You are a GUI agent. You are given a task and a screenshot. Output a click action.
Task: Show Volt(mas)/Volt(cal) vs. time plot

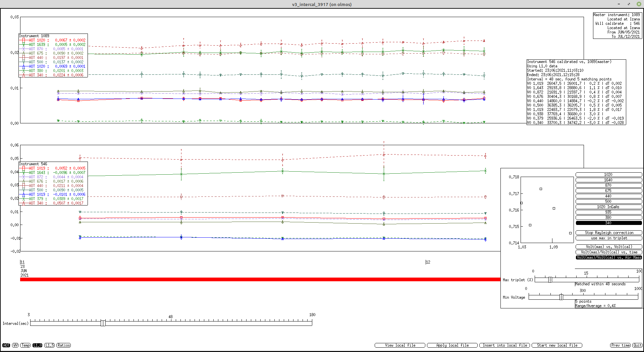tap(608, 252)
